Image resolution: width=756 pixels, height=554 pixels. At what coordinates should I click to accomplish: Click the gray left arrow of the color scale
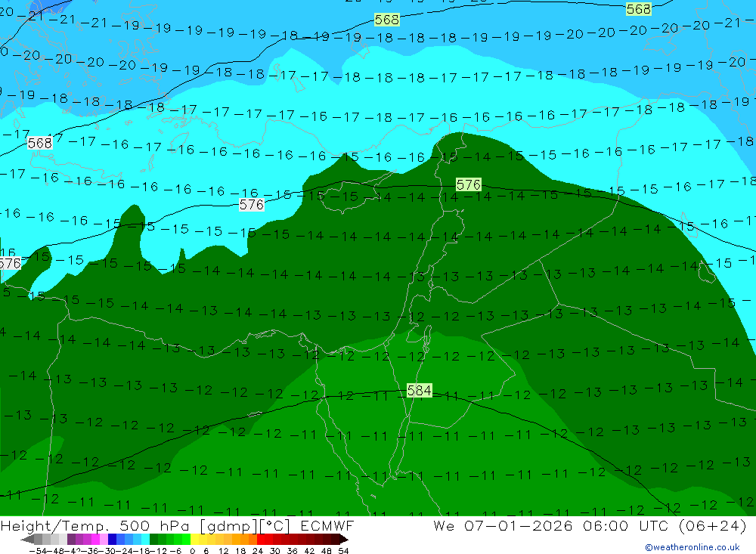(x=27, y=539)
